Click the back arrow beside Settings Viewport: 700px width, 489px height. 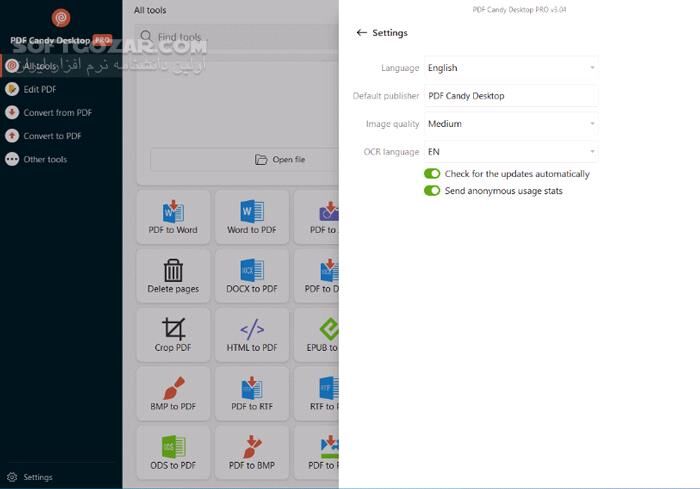tap(361, 33)
